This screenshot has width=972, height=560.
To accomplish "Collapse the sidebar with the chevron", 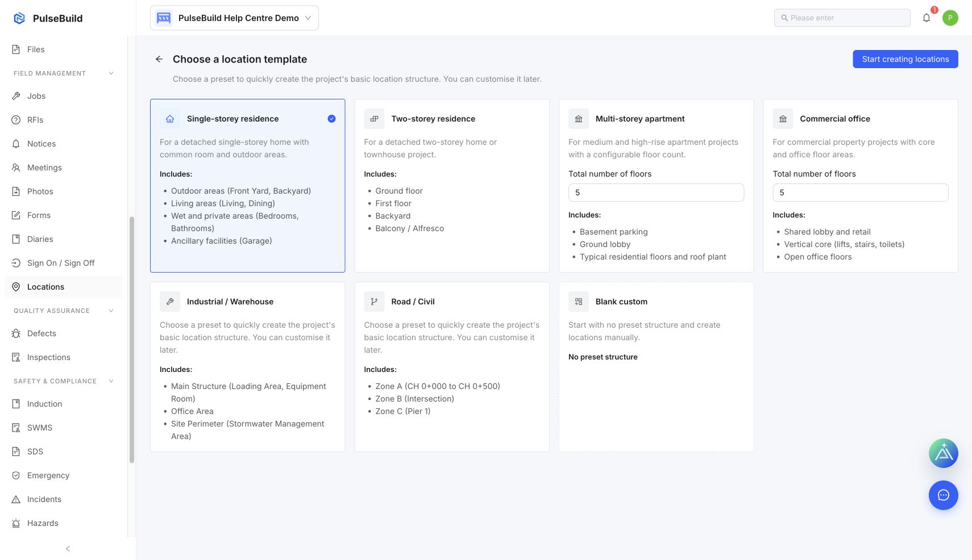I will (68, 549).
